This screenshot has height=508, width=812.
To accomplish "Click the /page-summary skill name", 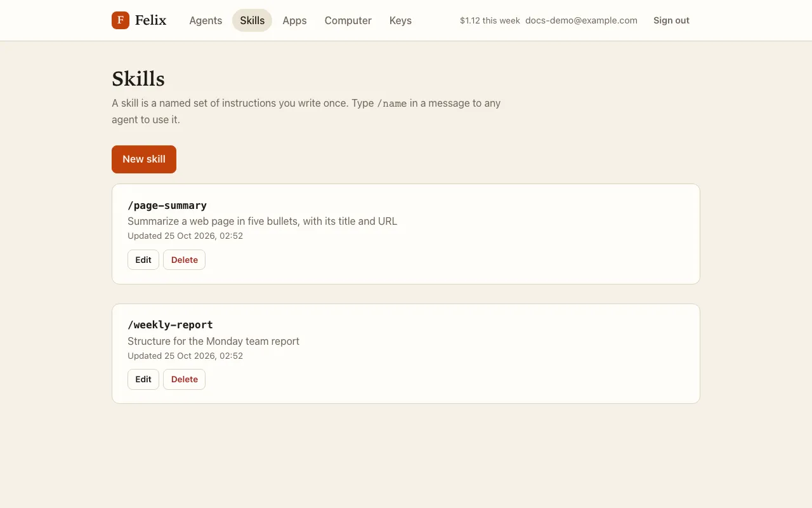I will pyautogui.click(x=167, y=206).
